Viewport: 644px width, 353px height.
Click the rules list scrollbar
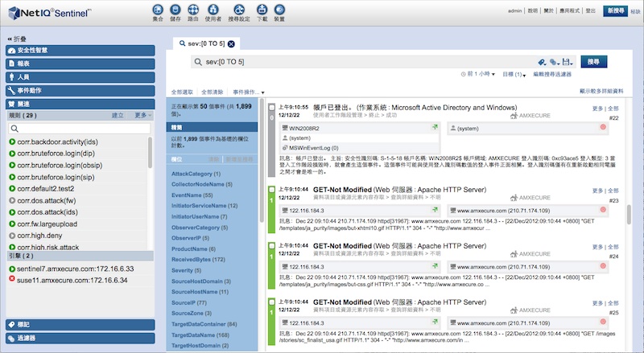coord(150,152)
